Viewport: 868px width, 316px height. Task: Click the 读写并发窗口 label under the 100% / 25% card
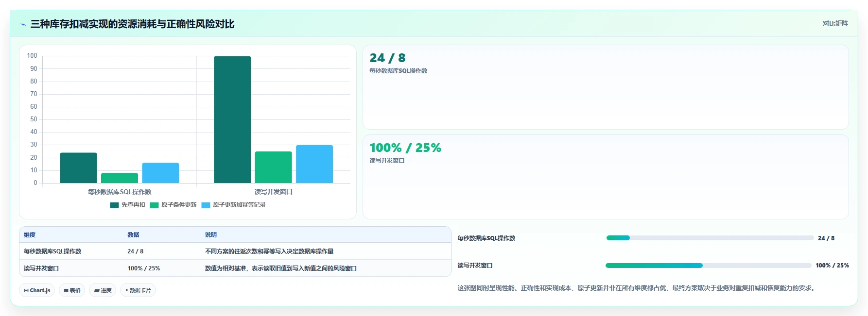pos(387,161)
